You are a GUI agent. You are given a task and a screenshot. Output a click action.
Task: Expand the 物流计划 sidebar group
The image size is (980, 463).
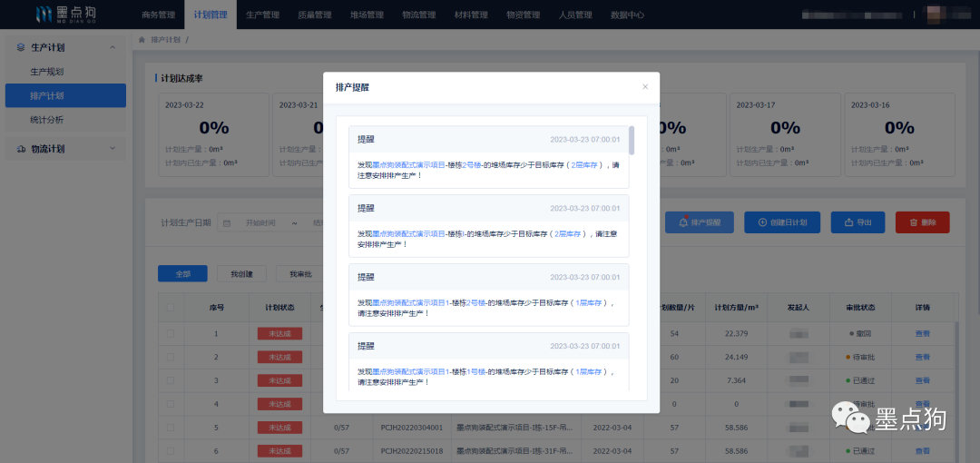coord(112,149)
